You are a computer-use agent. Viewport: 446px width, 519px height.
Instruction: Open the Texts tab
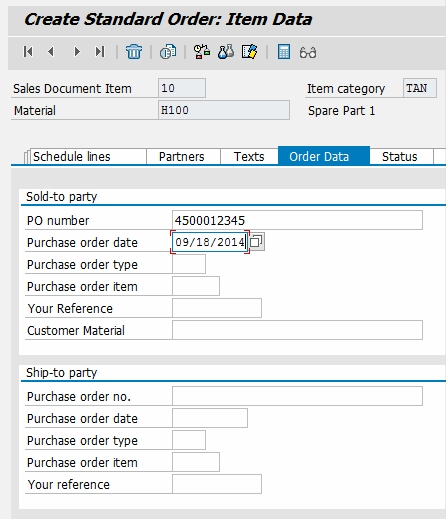[x=249, y=157]
